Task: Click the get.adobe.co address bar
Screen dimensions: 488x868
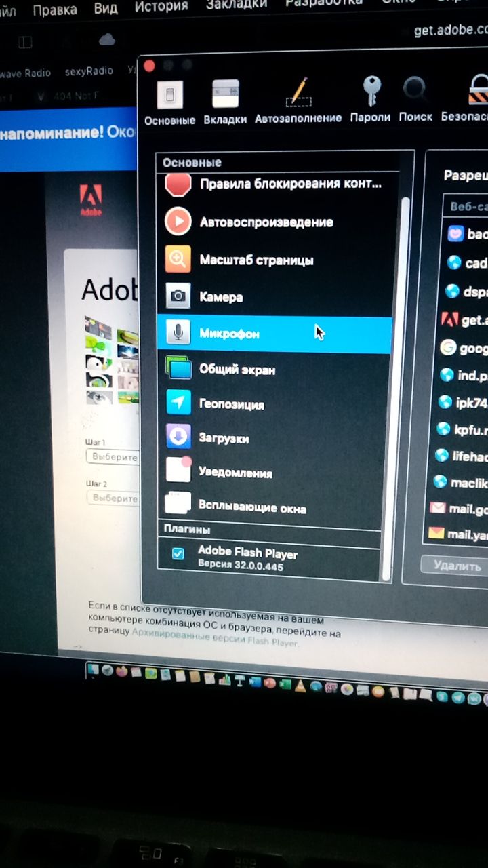Action: click(451, 31)
